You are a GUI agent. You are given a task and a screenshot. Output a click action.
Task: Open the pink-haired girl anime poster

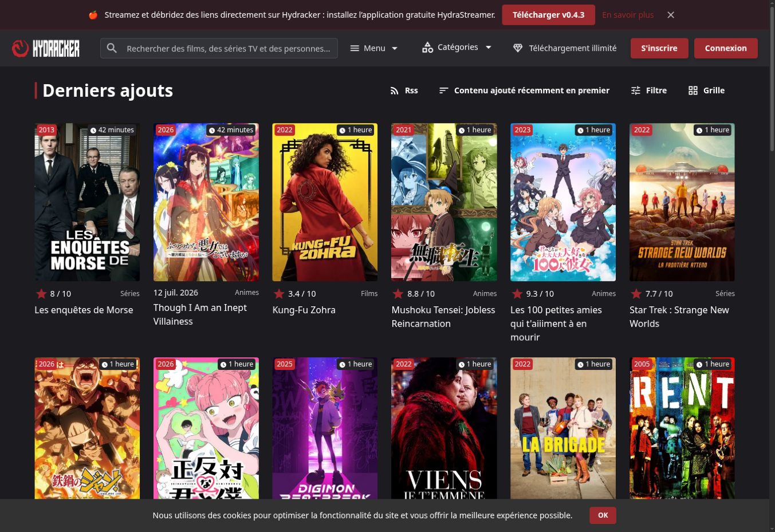pos(206,428)
